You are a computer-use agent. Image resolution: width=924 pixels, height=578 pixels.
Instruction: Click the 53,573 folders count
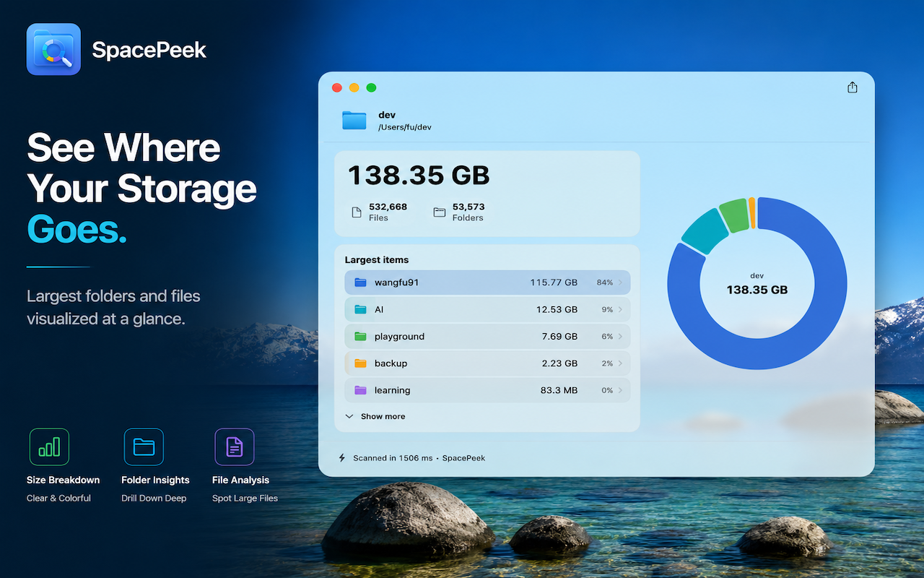[468, 207]
